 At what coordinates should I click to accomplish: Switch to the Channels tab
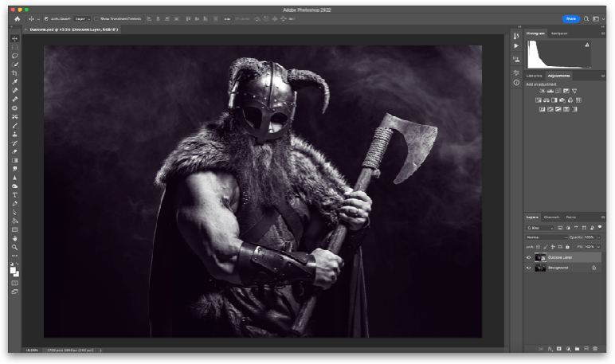click(551, 217)
